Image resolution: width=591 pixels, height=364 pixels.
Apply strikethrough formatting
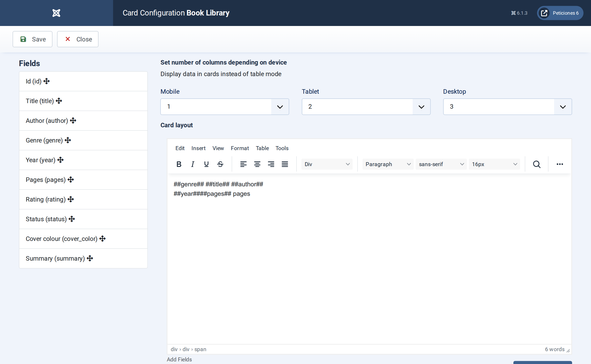tap(220, 164)
